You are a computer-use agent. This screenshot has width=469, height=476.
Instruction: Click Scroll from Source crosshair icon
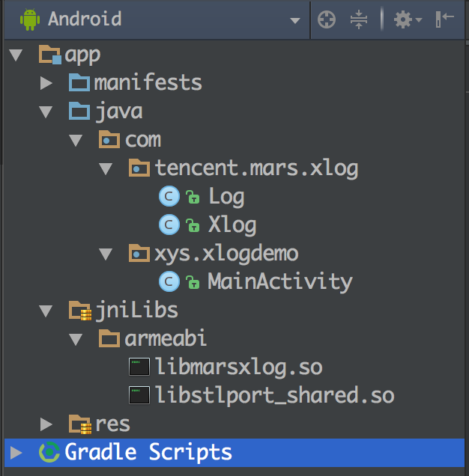coord(327,19)
